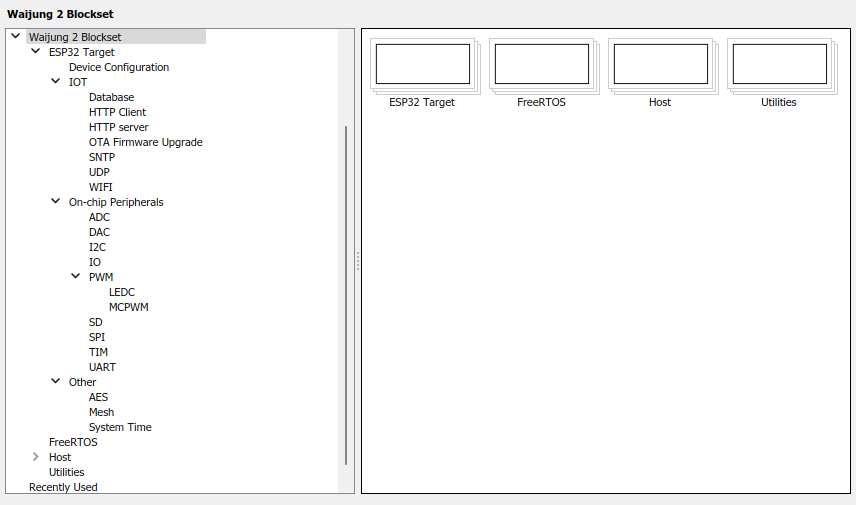Select PWM tree entry
Viewport: 856px width, 505px height.
[x=101, y=277]
